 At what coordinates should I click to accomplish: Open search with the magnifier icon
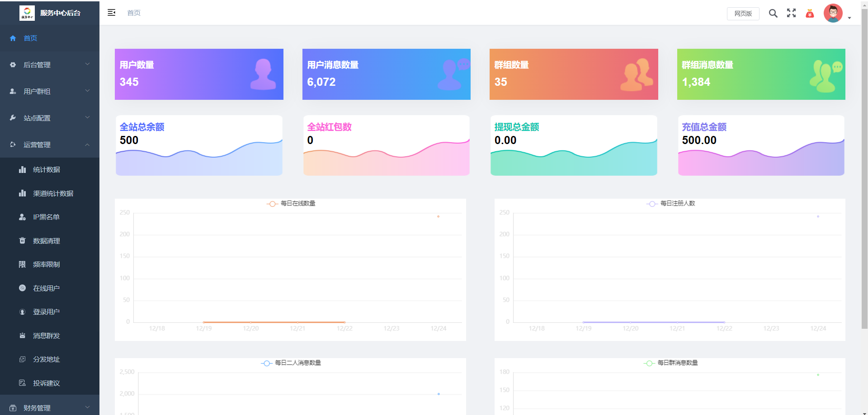pyautogui.click(x=773, y=13)
